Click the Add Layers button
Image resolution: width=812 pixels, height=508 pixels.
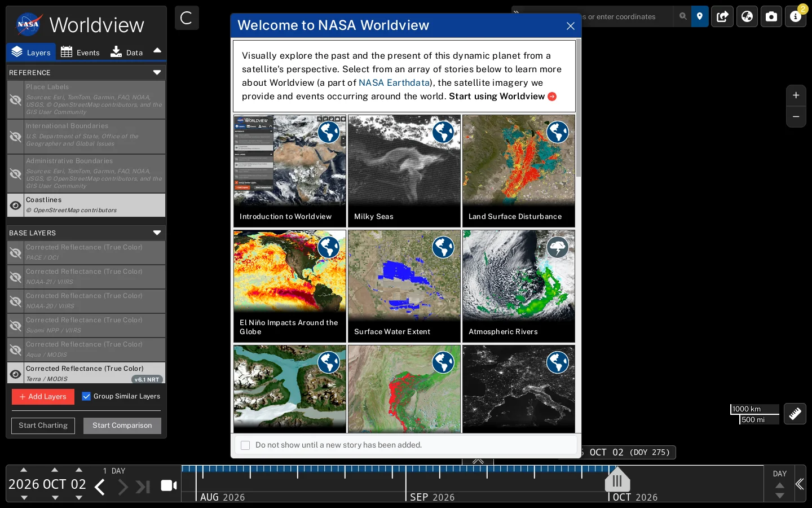[x=43, y=397]
